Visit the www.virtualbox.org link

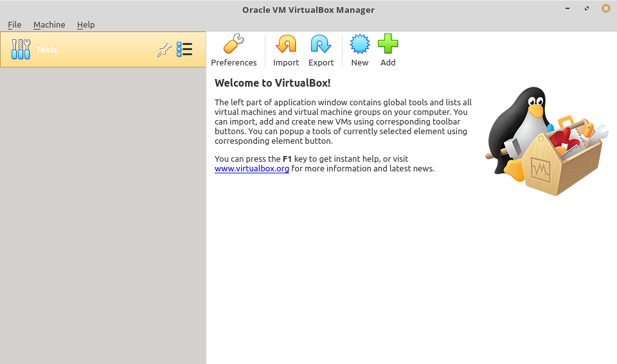[x=252, y=169]
